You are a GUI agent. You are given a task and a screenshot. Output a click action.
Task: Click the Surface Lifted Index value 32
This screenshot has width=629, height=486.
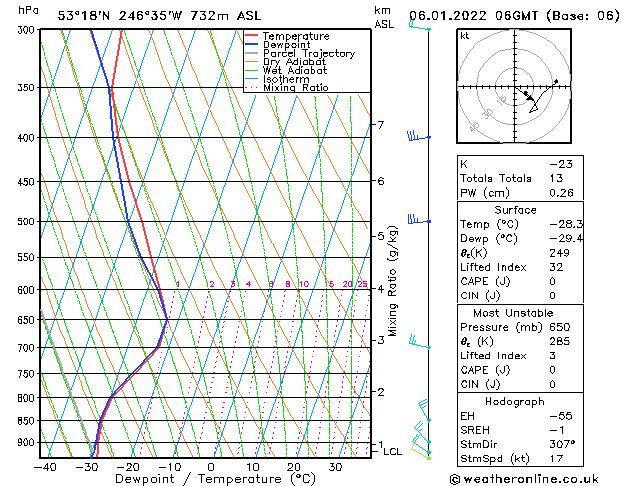pyautogui.click(x=556, y=267)
